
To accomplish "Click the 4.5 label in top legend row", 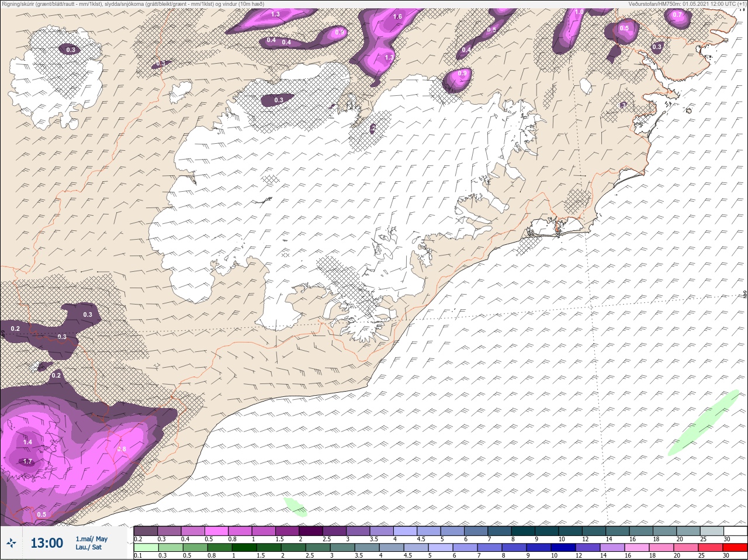I will (421, 539).
